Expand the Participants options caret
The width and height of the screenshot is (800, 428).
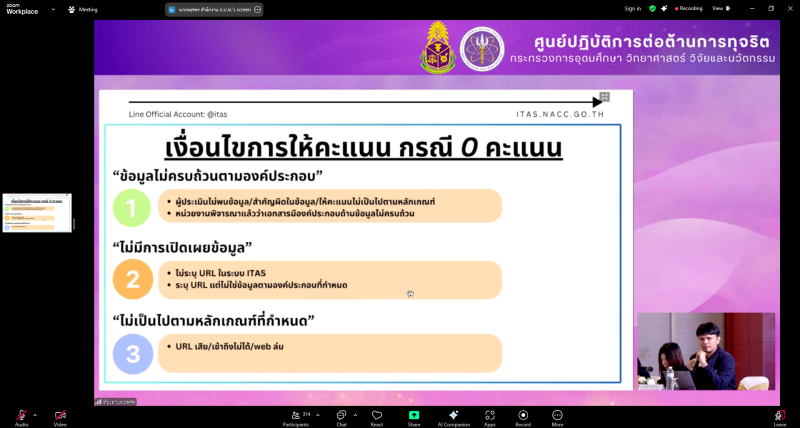coord(319,414)
